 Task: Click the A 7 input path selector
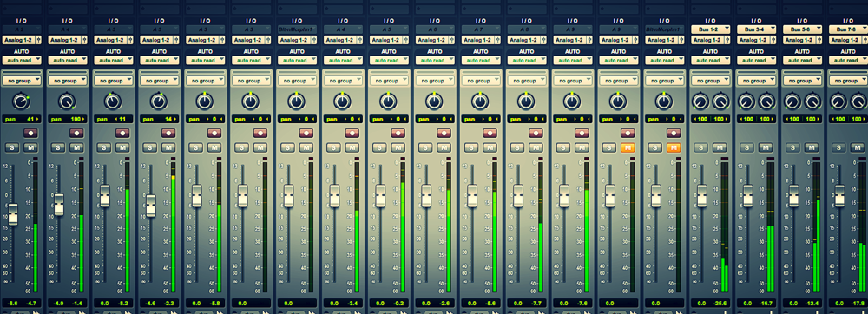point(481,29)
